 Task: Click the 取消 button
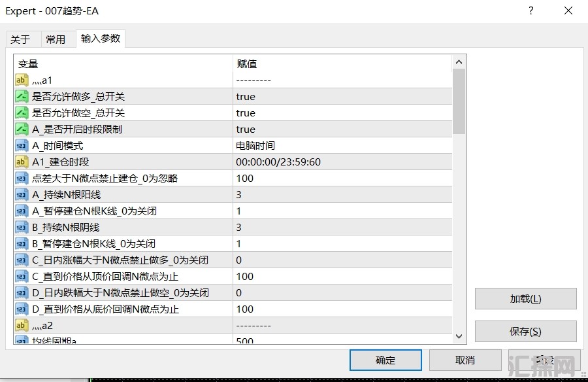pyautogui.click(x=465, y=360)
